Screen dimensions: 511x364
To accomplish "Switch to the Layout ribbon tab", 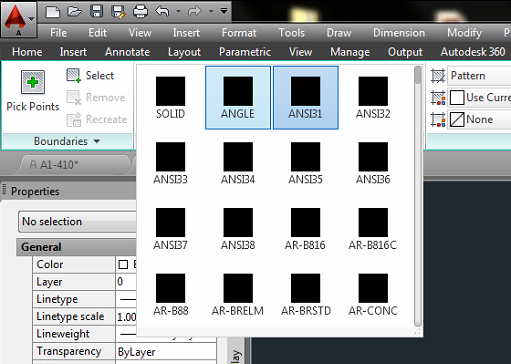I will 184,52.
